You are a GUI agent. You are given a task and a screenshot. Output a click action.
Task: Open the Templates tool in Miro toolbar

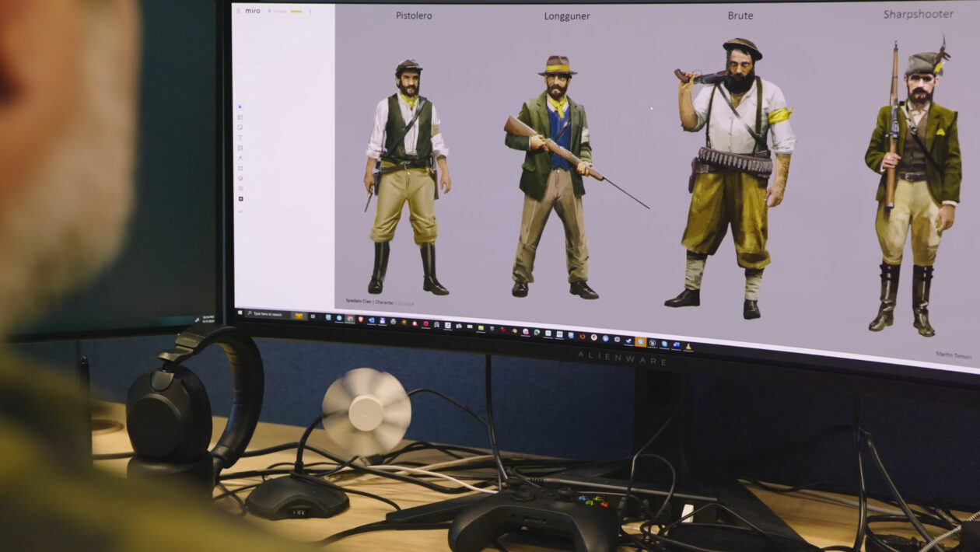240,117
